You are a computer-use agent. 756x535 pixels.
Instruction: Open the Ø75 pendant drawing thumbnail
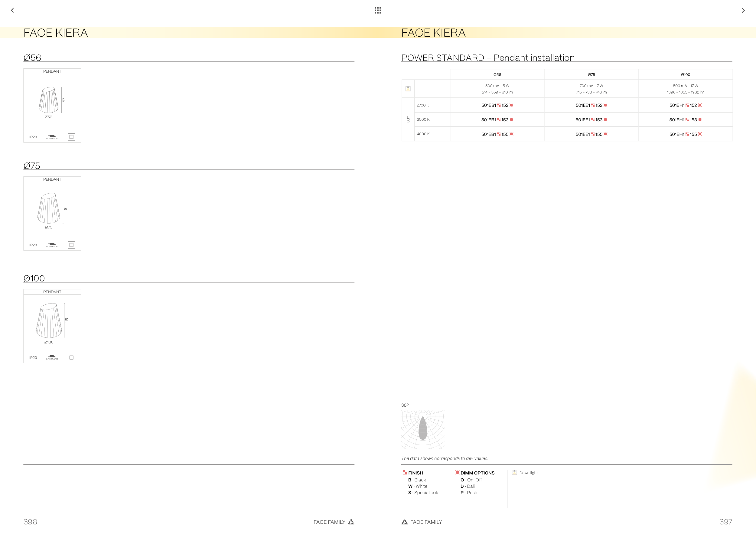(49, 208)
